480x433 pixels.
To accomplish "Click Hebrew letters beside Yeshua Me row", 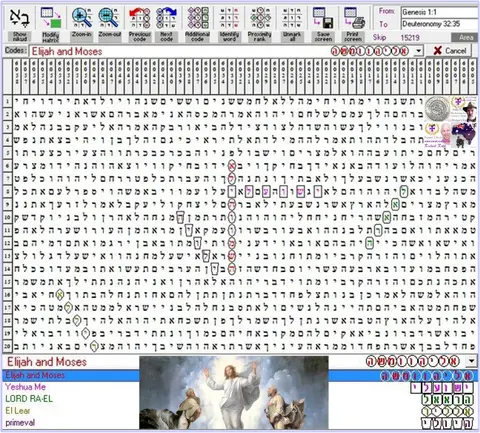I will [x=442, y=387].
